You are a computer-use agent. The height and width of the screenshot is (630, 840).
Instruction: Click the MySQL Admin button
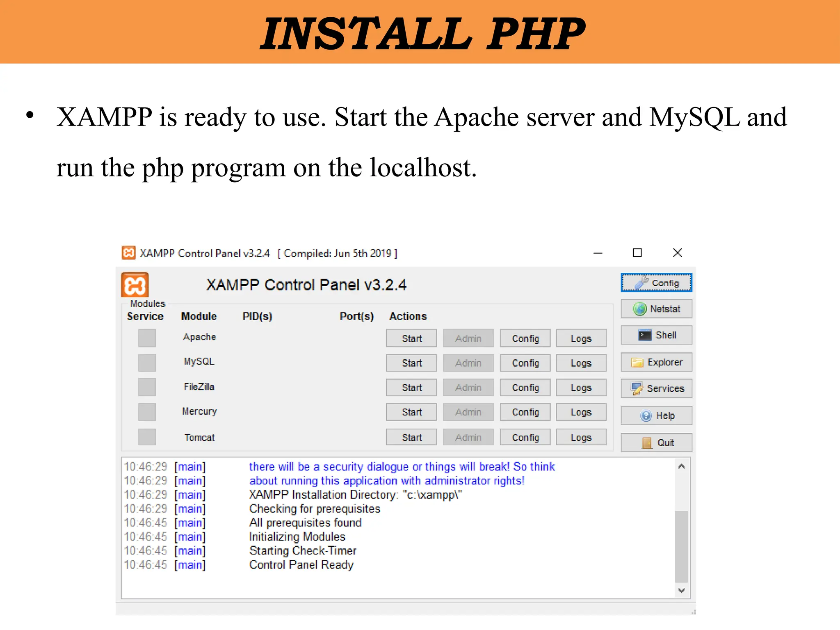(468, 363)
